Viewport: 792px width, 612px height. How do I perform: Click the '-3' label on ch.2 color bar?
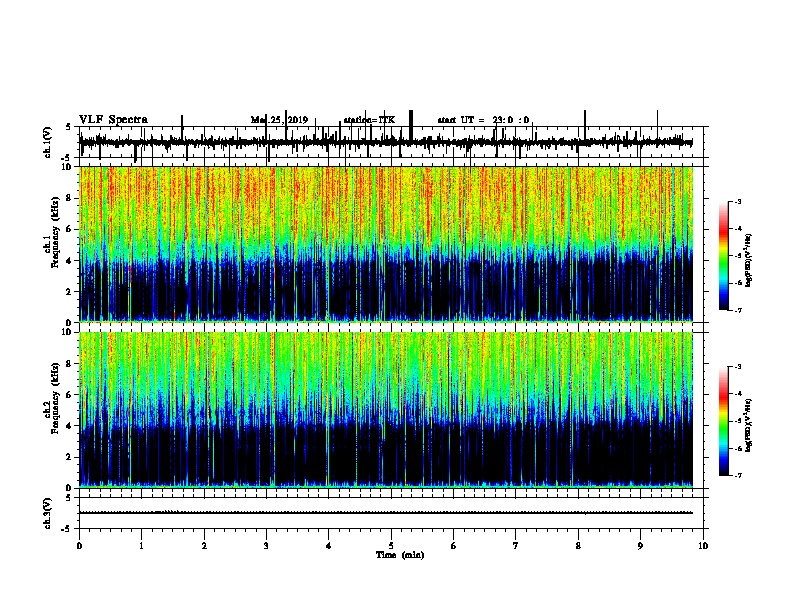(738, 367)
